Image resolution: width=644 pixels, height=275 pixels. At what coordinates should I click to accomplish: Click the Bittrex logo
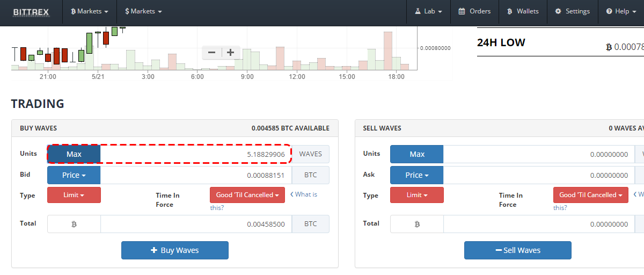coord(31,11)
